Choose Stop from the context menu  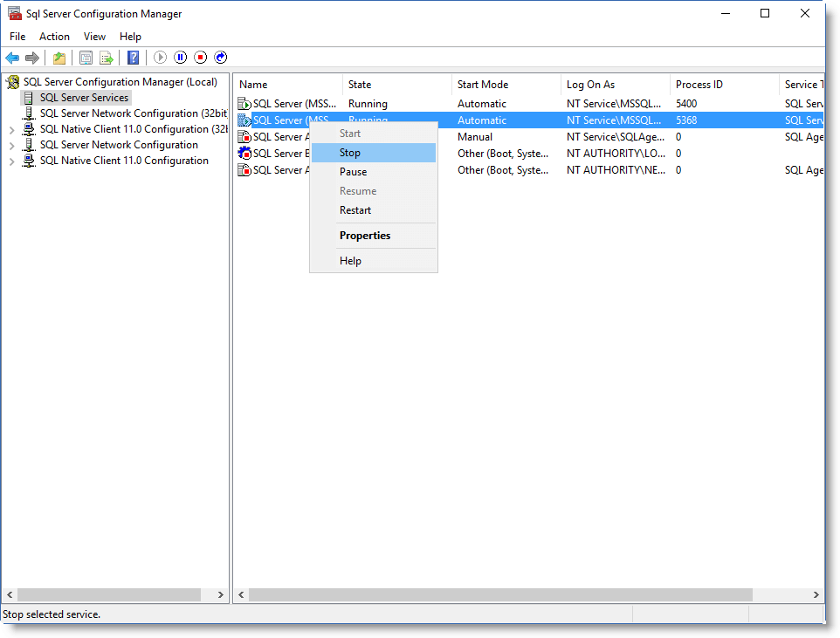click(350, 153)
